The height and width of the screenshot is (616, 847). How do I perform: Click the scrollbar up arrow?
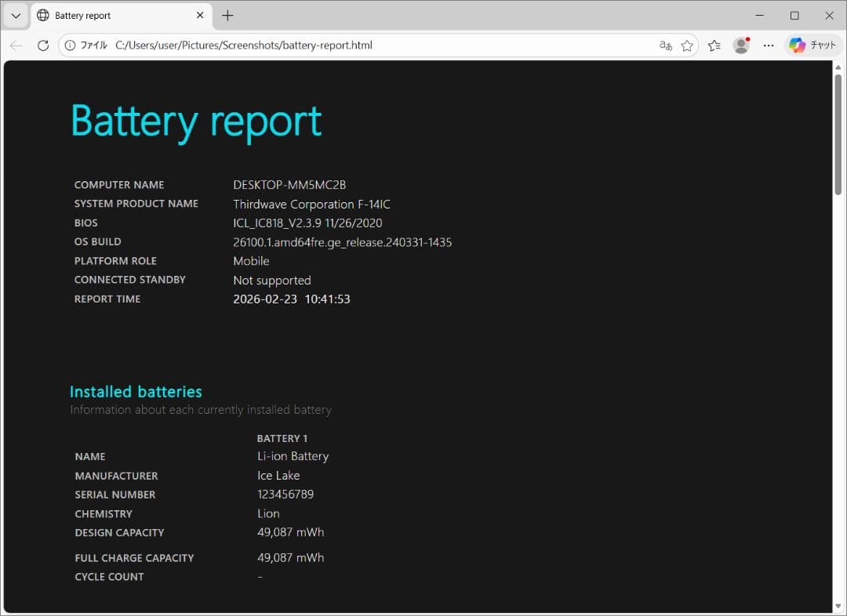838,67
